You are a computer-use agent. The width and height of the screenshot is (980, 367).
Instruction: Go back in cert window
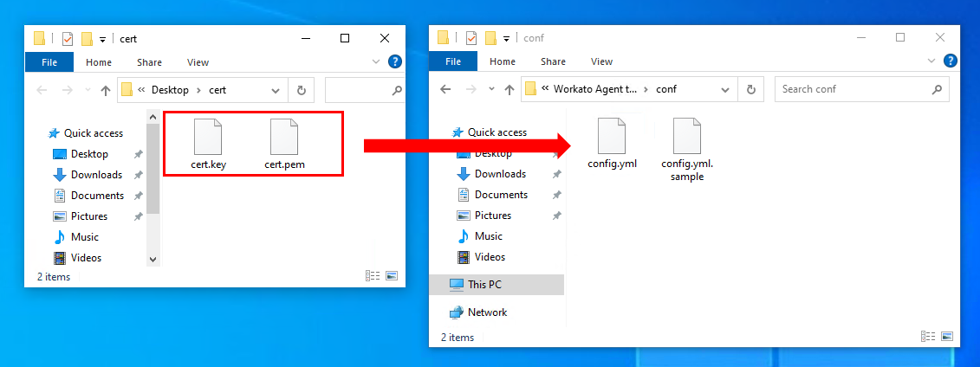42,91
